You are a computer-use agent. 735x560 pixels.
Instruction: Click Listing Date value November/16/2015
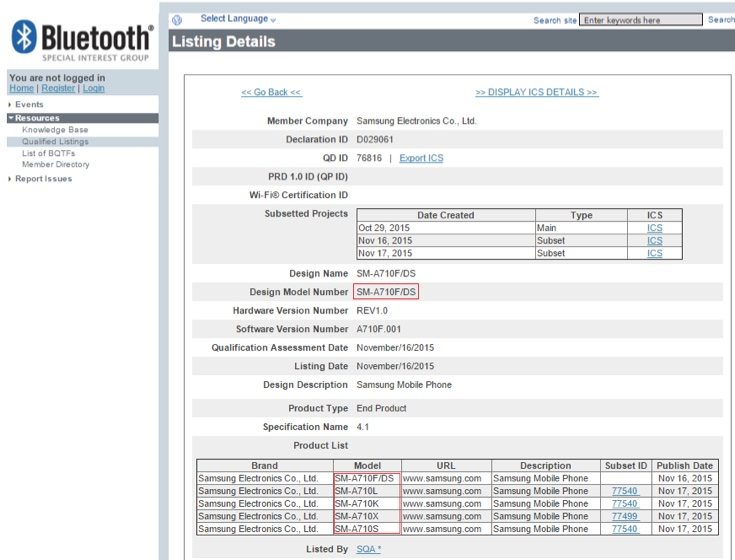click(x=395, y=366)
